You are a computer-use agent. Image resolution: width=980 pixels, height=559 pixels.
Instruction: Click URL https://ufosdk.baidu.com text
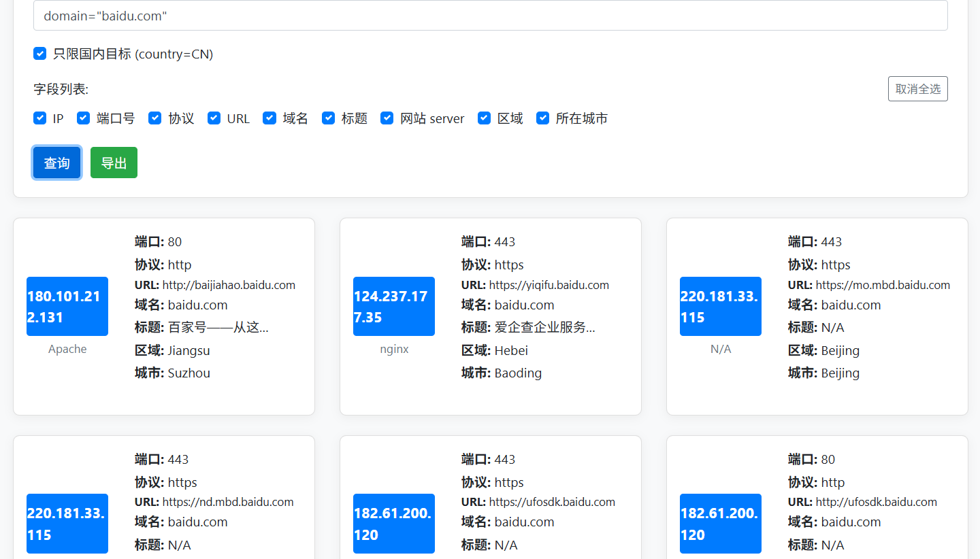[x=538, y=502]
